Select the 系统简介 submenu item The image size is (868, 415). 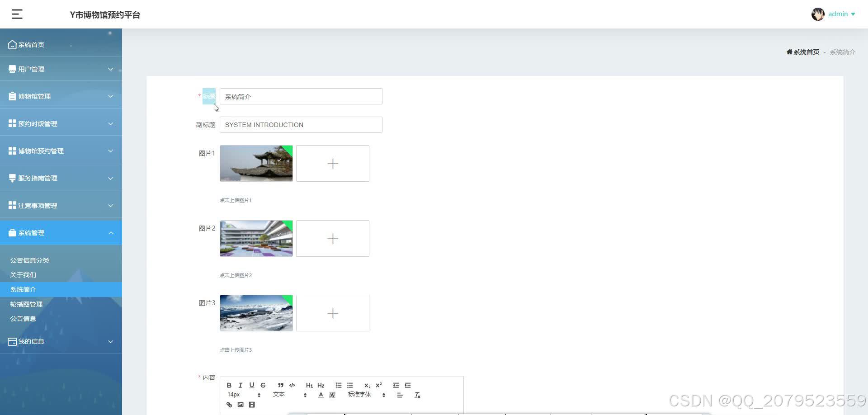[x=61, y=289]
